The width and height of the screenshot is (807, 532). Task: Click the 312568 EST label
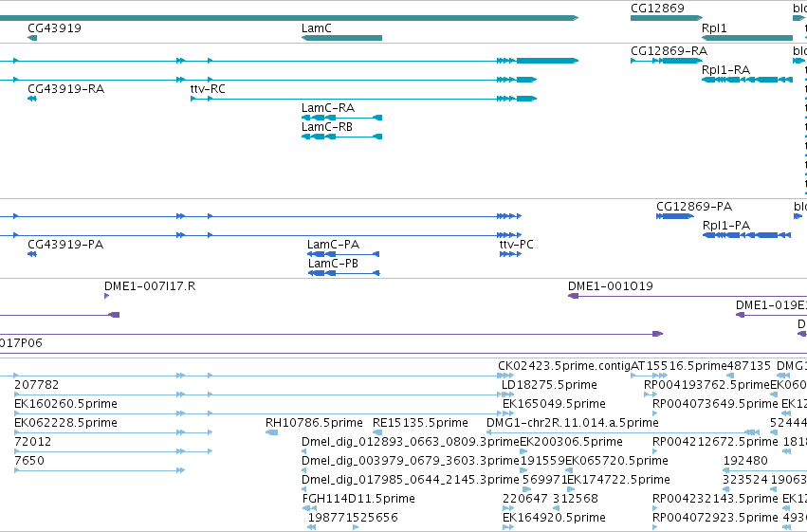click(x=576, y=499)
